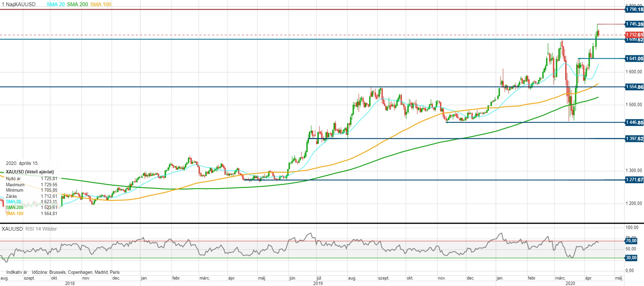Click the 1 446,85 support level label
Image resolution: width=644 pixels, height=286 pixels.
point(634,122)
